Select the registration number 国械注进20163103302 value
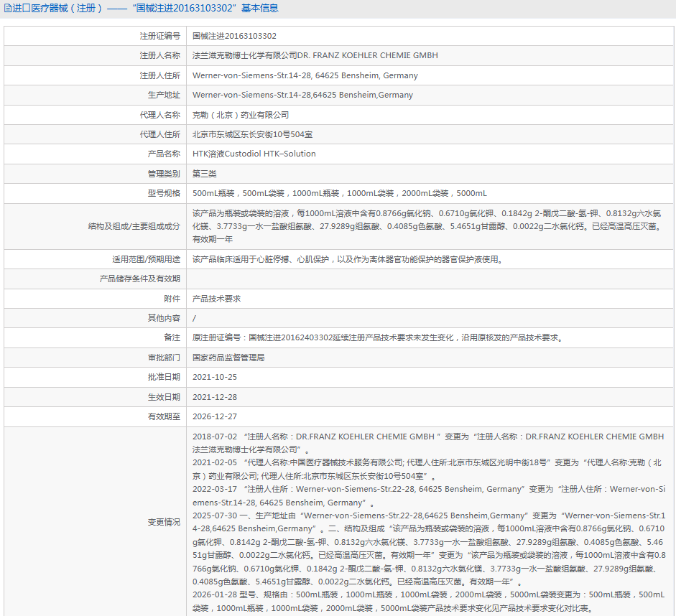This screenshot has width=676, height=616. pyautogui.click(x=234, y=36)
